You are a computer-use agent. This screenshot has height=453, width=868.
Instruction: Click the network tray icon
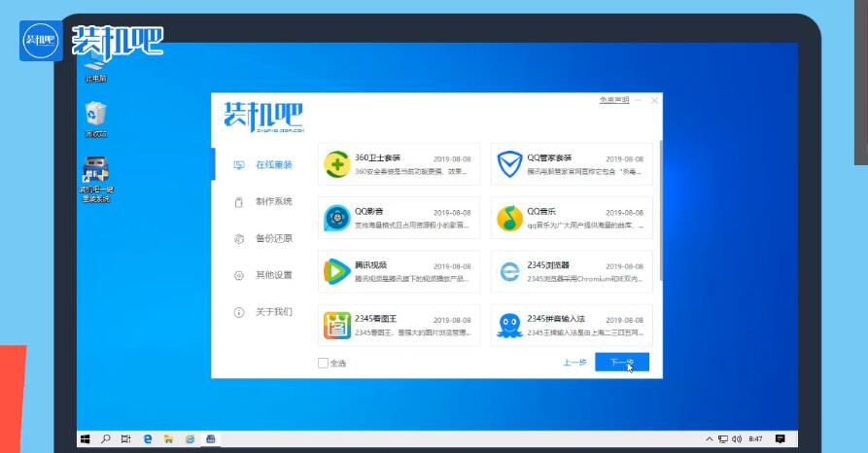(x=723, y=439)
